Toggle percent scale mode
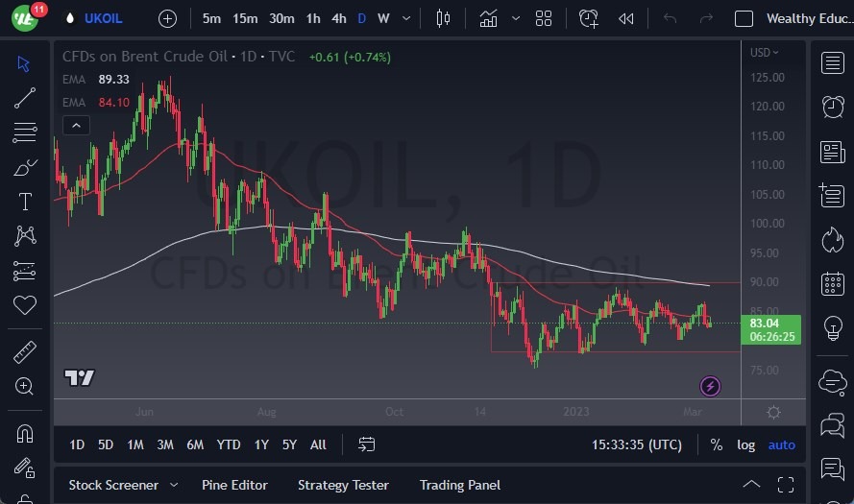 pos(716,444)
